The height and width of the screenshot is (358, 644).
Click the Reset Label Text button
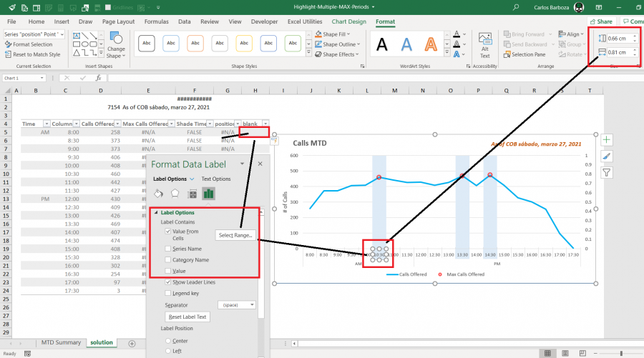pos(187,317)
